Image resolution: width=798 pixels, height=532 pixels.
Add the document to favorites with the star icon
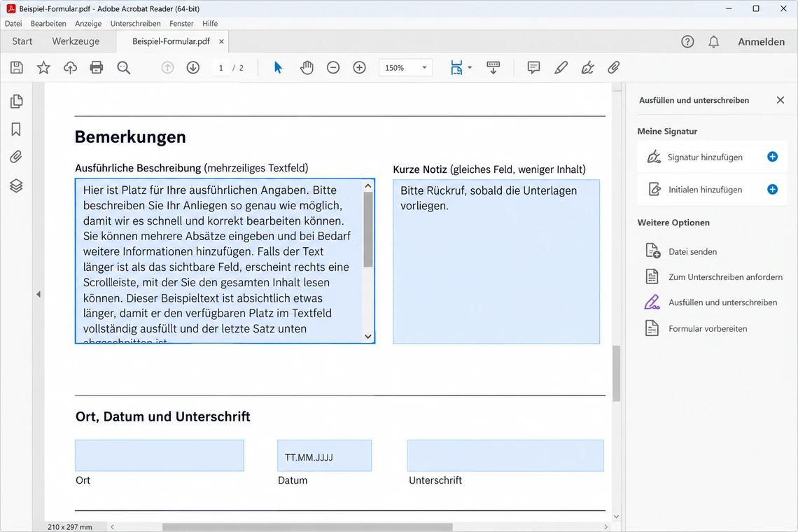(44, 68)
